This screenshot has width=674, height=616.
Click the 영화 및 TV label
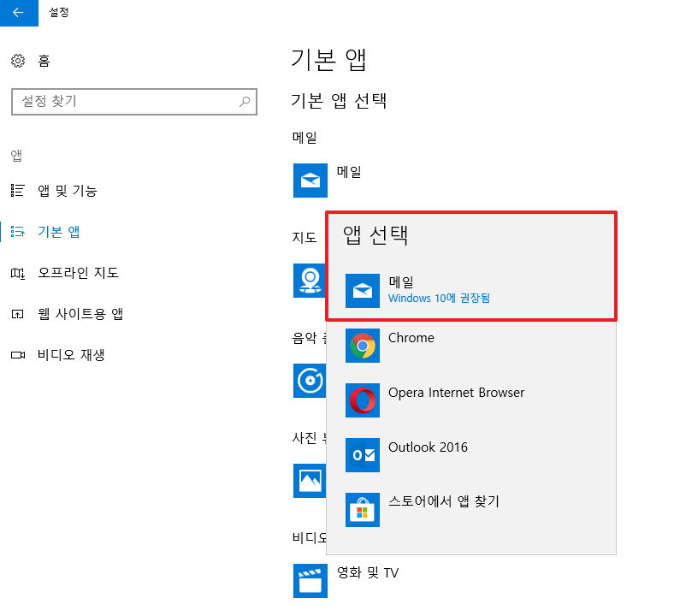(368, 572)
